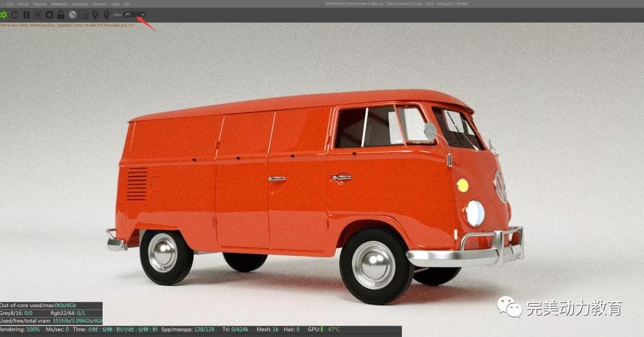This screenshot has width=644, height=337.
Task: Restart the render with the circular refresh icon
Action: pyautogui.click(x=15, y=15)
